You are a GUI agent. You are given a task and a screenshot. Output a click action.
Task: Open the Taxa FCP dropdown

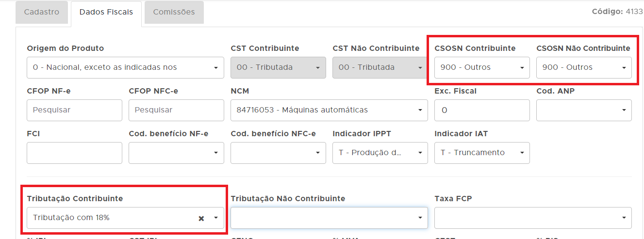(533, 218)
